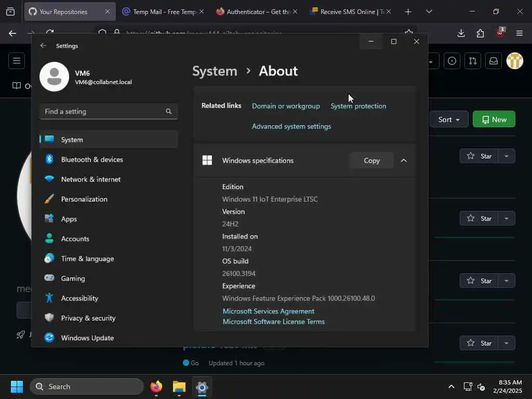Click the search magnifier in Find a setting
Image resolution: width=532 pixels, height=399 pixels.
pos(169,111)
